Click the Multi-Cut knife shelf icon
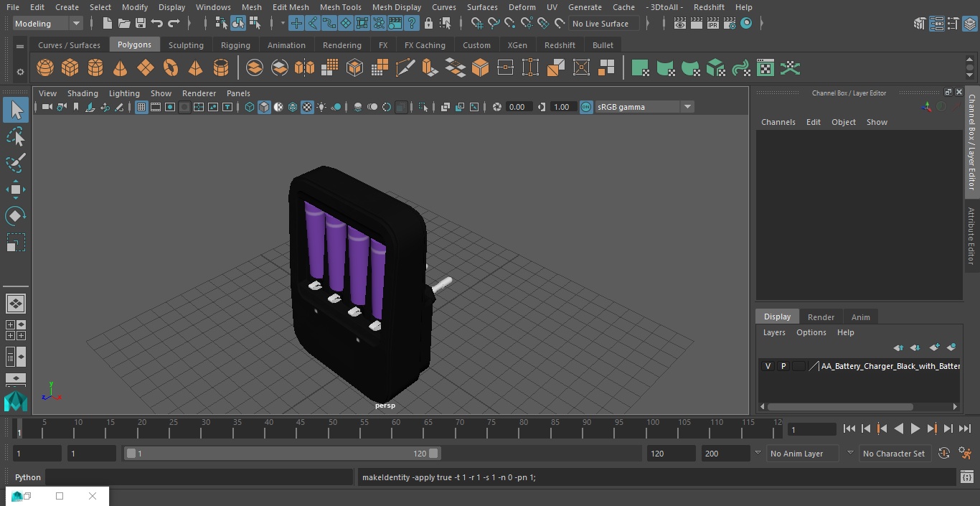980x506 pixels. click(x=405, y=68)
